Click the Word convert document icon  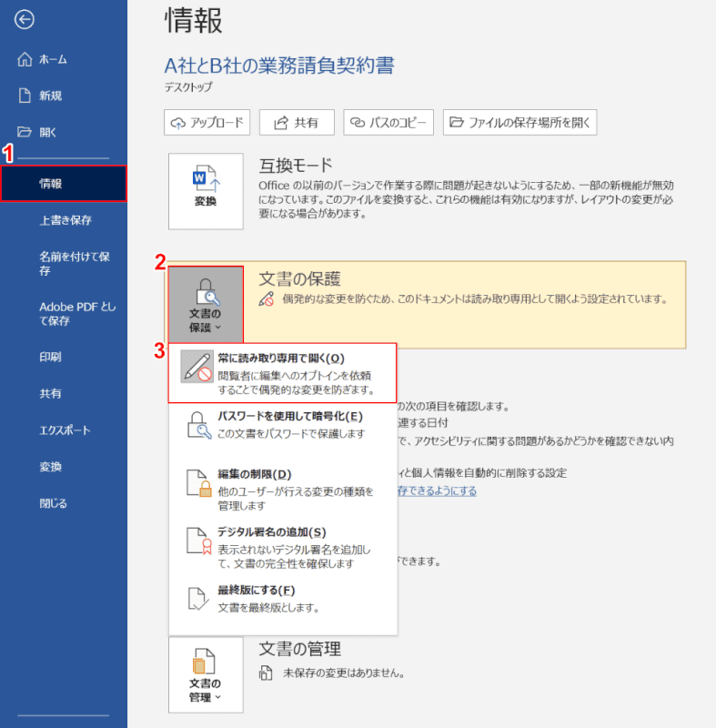(206, 177)
